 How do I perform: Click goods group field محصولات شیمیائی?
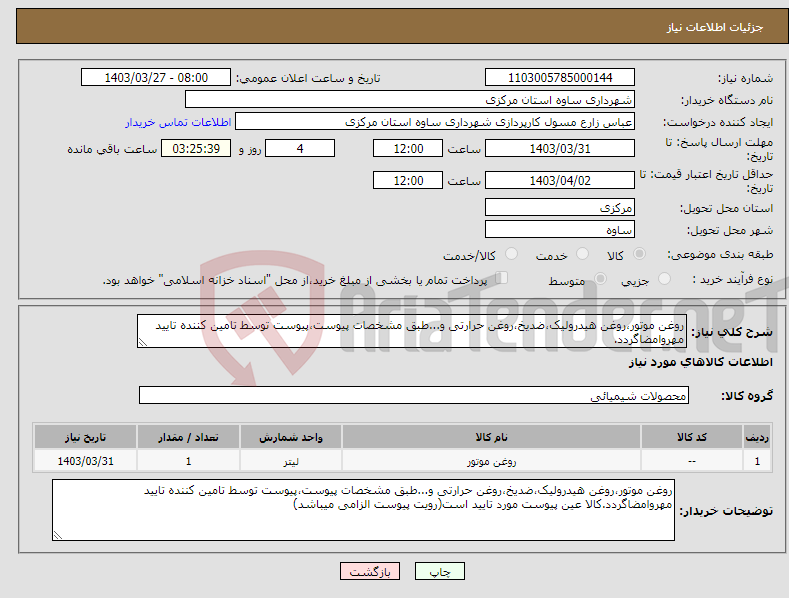click(x=414, y=395)
